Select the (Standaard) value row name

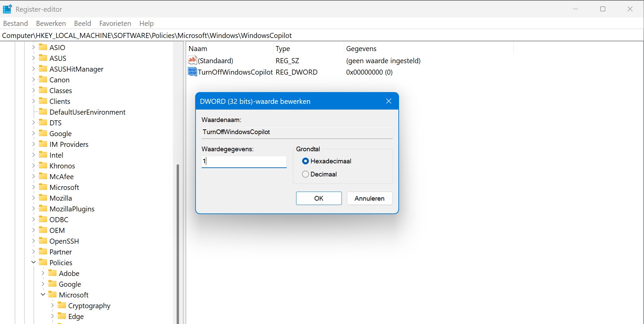pos(215,60)
